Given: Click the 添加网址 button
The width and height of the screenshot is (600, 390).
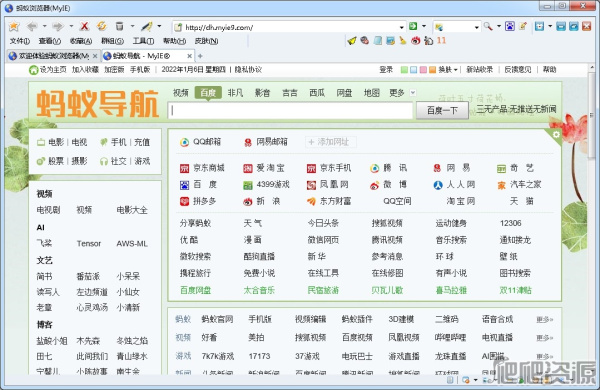Looking at the screenshot, I should tap(331, 142).
